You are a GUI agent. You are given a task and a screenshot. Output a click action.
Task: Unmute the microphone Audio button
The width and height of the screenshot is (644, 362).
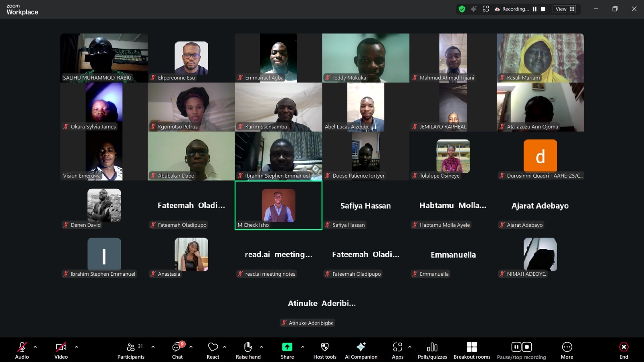22,350
